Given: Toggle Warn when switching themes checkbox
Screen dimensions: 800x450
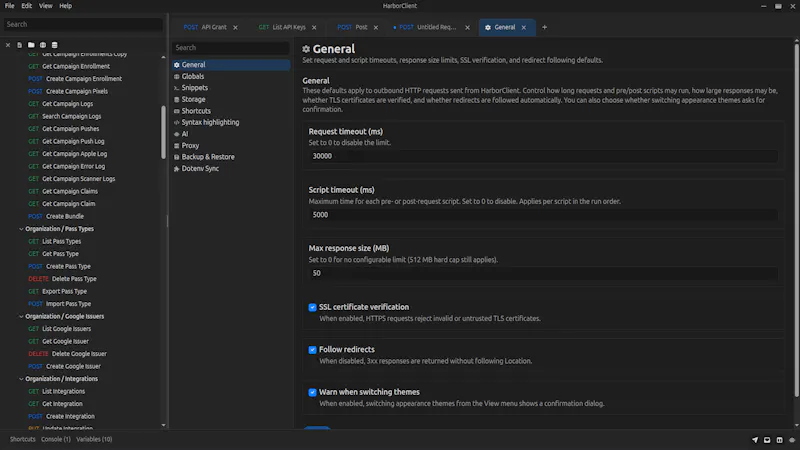Looking at the screenshot, I should 312,392.
